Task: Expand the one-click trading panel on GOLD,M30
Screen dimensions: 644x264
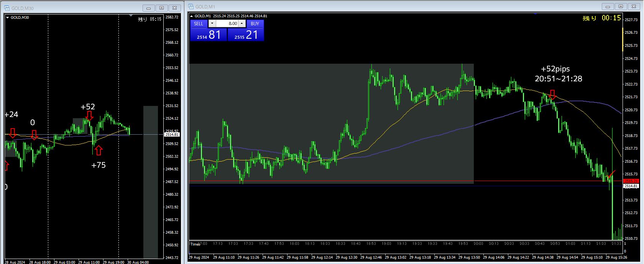Action: click(7, 17)
